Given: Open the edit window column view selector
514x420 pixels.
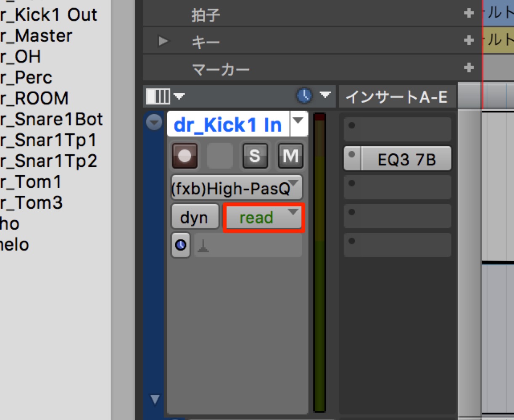Looking at the screenshot, I should [165, 96].
